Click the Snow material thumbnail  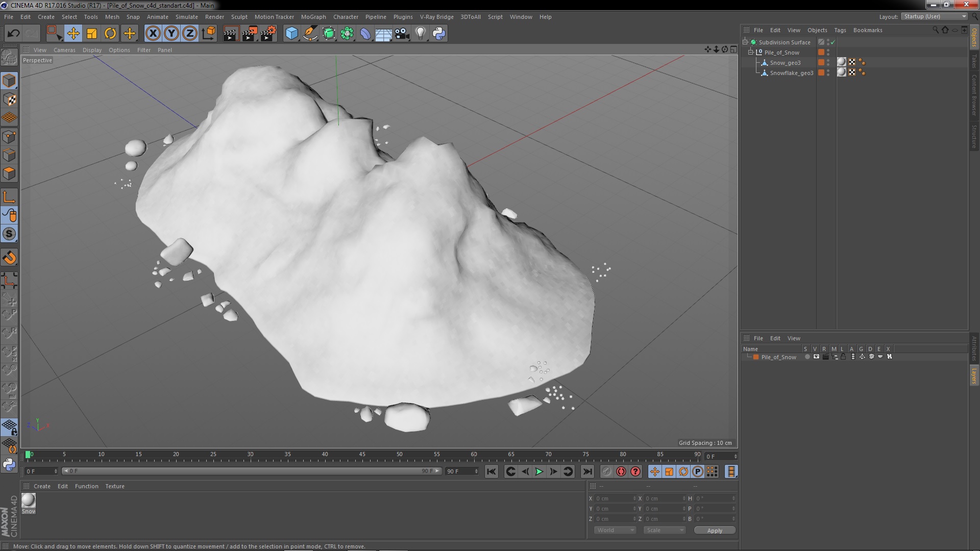(x=29, y=500)
